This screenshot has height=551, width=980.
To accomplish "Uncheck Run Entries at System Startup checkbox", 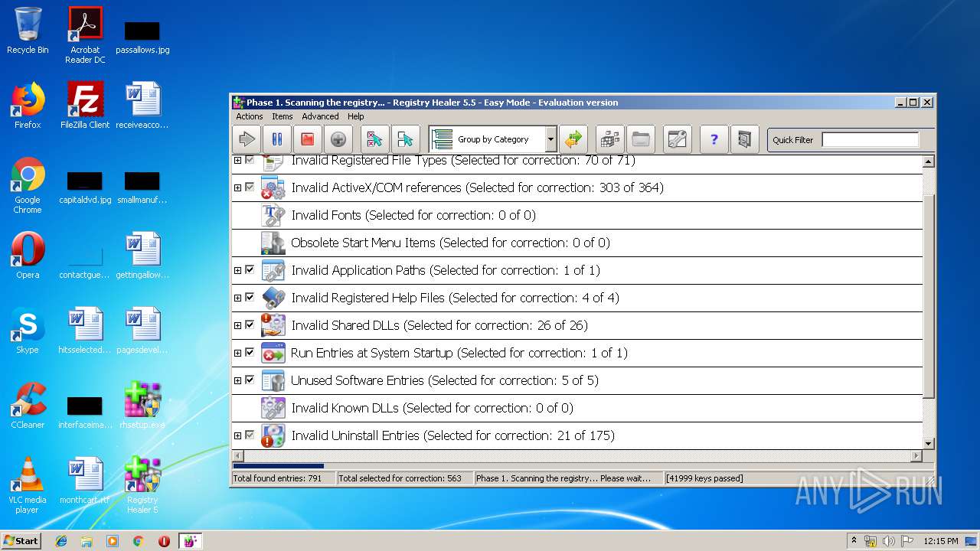I will [x=250, y=353].
